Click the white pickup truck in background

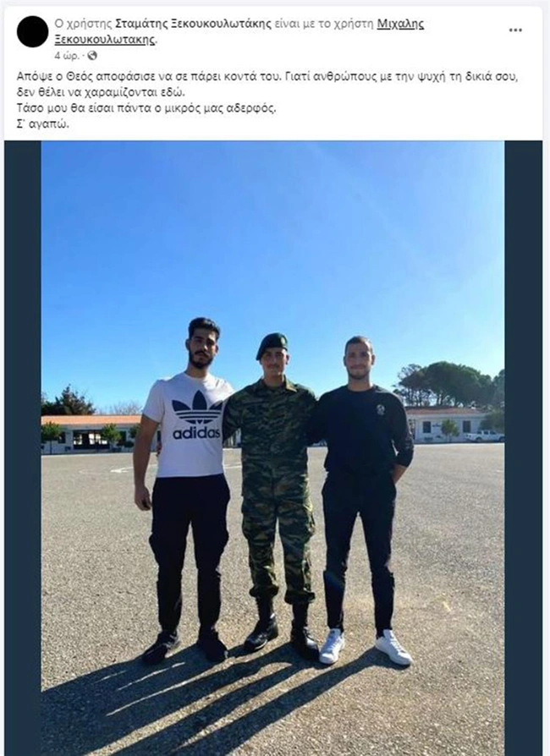tap(484, 436)
